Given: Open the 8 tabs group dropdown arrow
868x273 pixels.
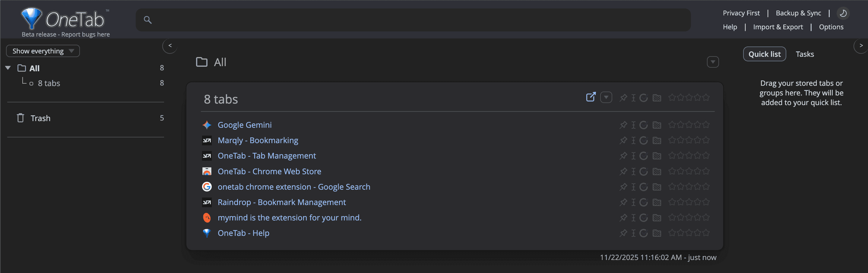Looking at the screenshot, I should 606,98.
